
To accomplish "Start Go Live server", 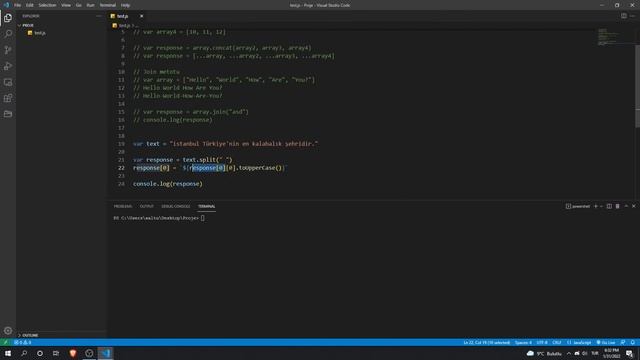I will [606, 342].
